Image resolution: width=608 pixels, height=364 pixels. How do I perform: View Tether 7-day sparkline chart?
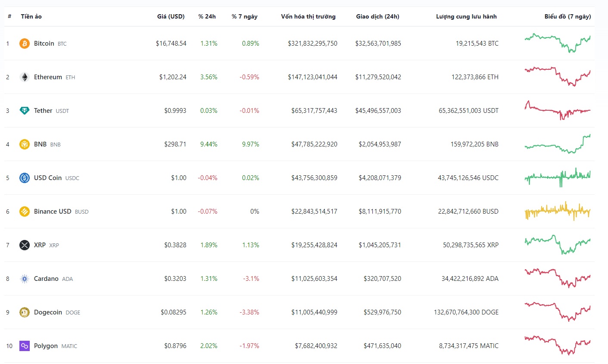point(558,110)
